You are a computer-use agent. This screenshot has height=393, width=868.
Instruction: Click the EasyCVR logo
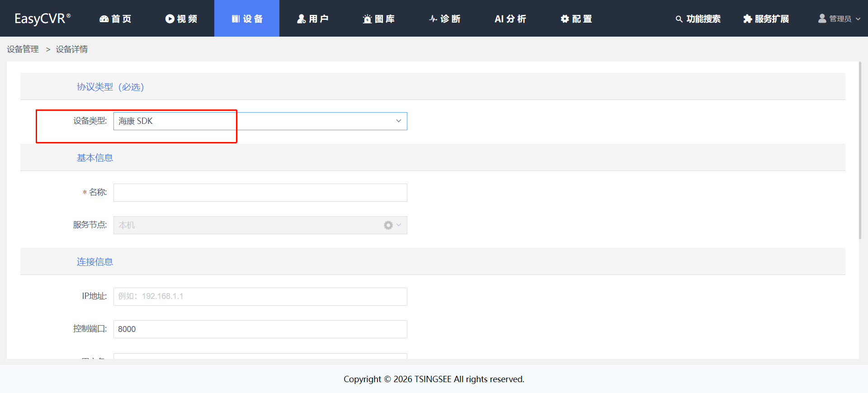pyautogui.click(x=42, y=19)
